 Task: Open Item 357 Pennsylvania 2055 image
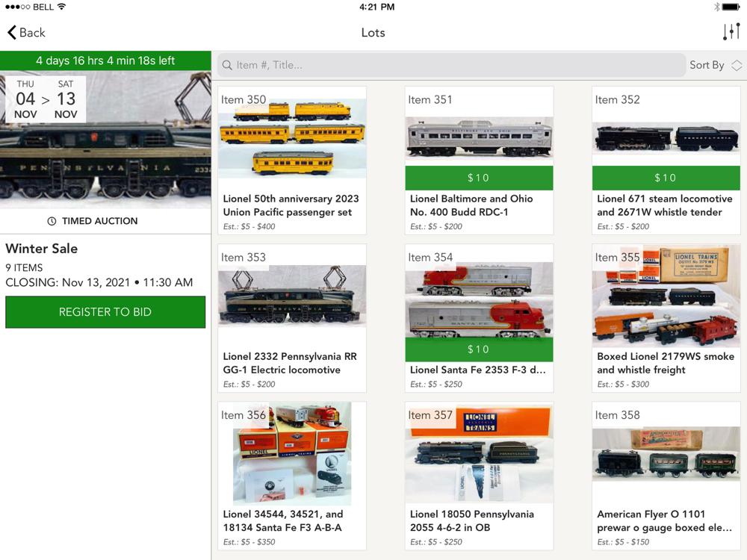tap(479, 453)
